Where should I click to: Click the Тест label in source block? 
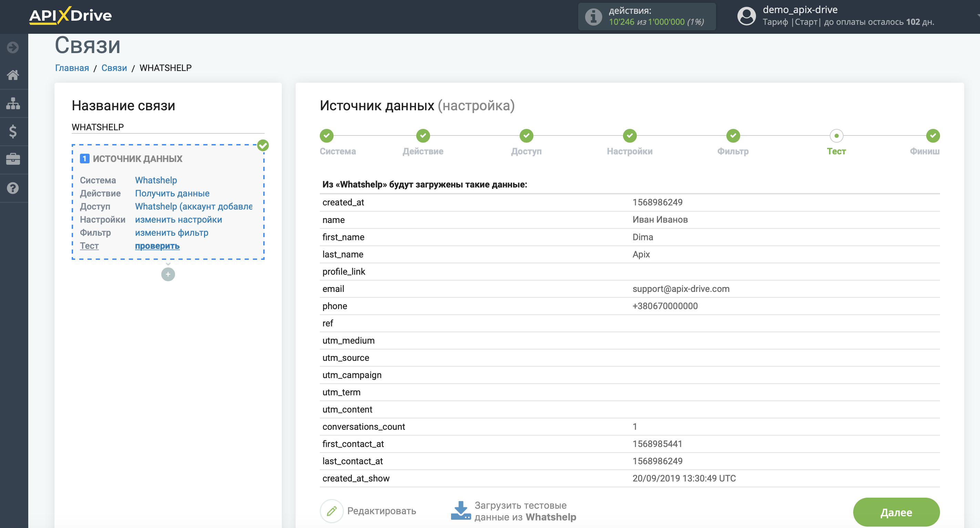[x=89, y=246]
